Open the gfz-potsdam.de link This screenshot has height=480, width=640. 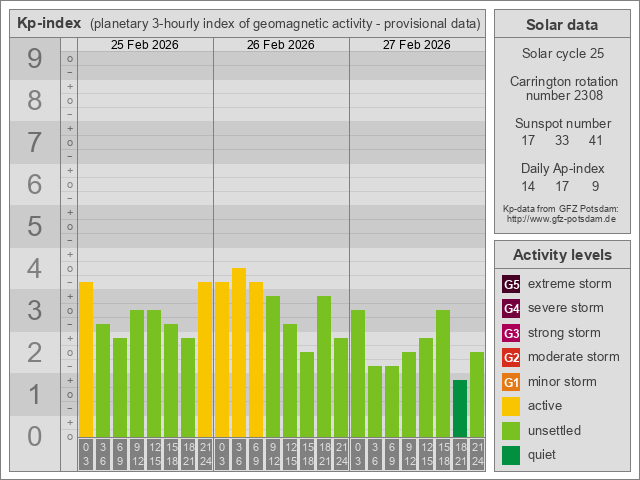pyautogui.click(x=561, y=218)
